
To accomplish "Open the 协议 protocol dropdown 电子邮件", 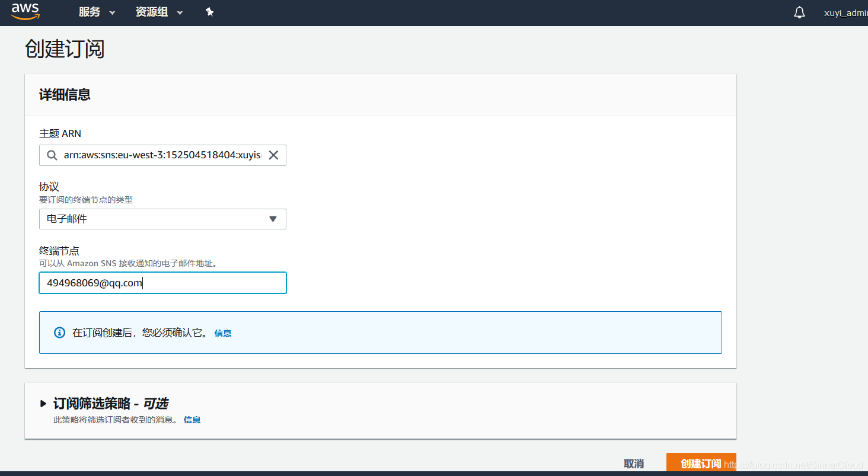I will pyautogui.click(x=162, y=219).
